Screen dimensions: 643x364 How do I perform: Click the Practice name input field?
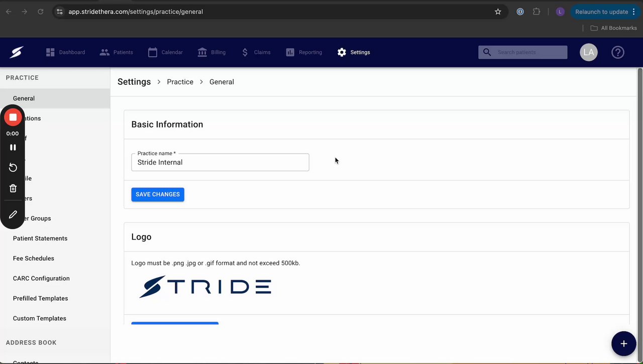[x=220, y=162]
